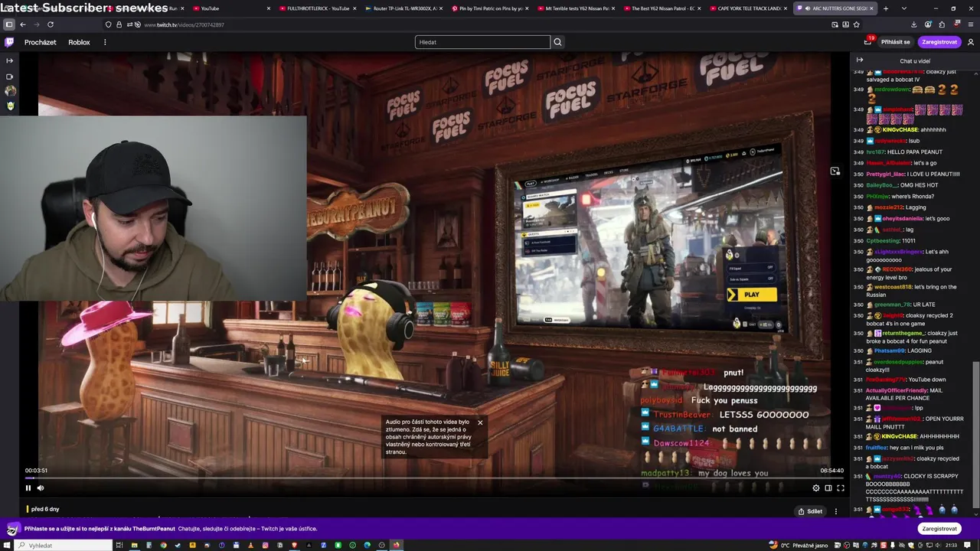Go back in the browser
Screen dimensions: 980x551
click(x=23, y=24)
